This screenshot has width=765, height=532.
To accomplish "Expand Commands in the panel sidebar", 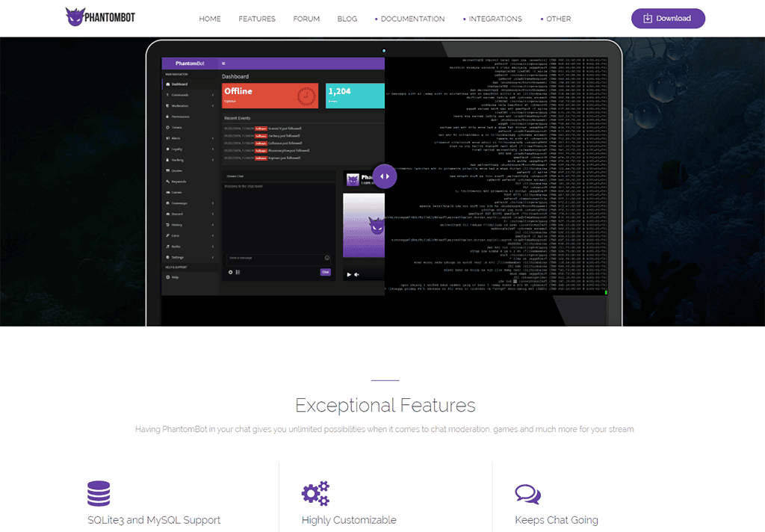I will coord(190,95).
